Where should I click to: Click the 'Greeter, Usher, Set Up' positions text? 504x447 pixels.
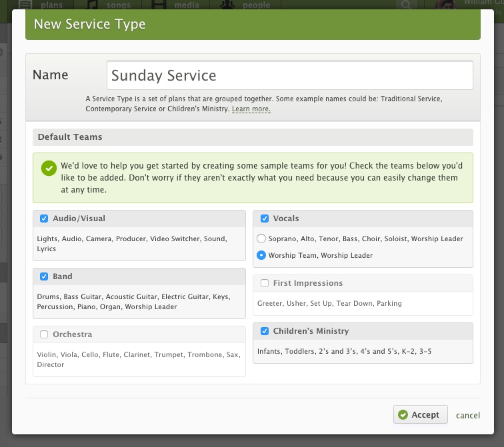pos(329,304)
